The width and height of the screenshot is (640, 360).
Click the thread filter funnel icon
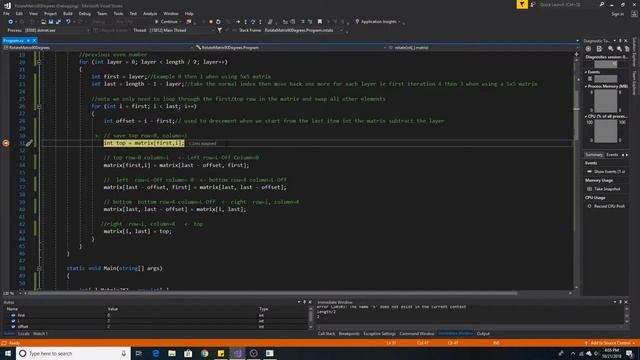(x=220, y=30)
